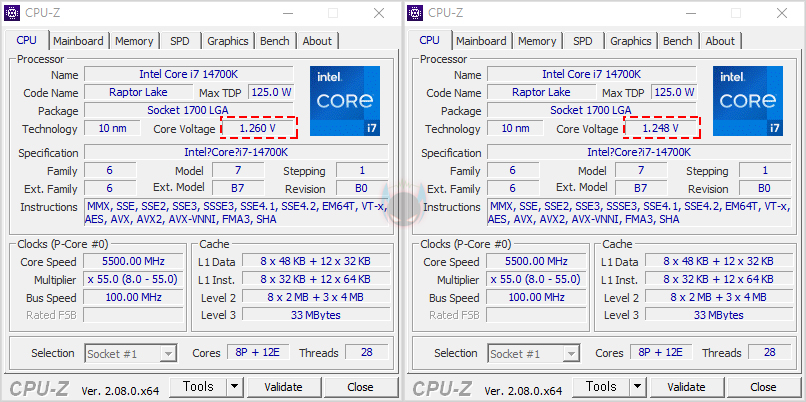
Task: Click Close button in right window
Action: pos(763,387)
